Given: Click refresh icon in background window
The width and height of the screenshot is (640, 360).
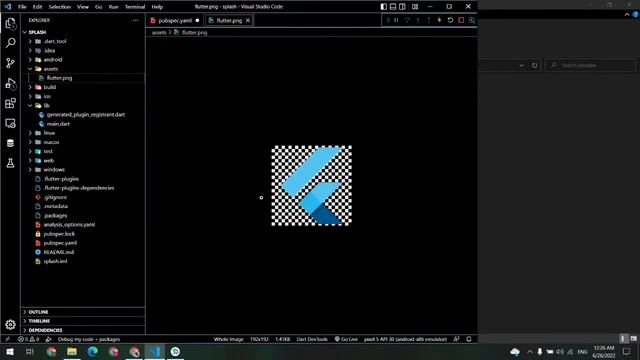Looking at the screenshot, I should 535,65.
